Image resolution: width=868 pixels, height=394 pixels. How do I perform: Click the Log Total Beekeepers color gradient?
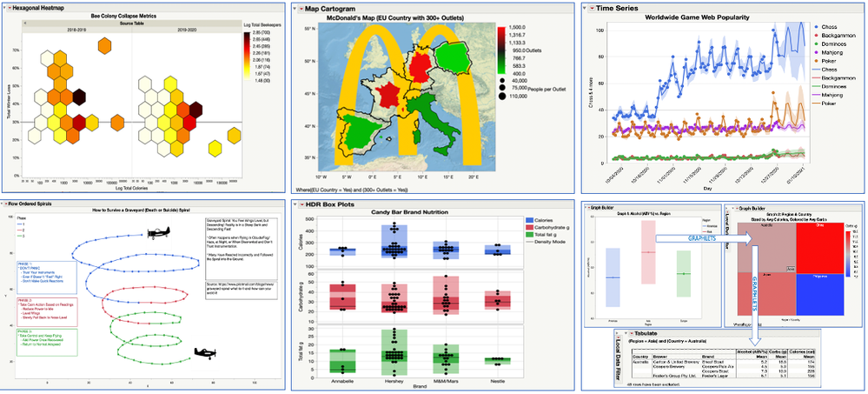pos(248,57)
